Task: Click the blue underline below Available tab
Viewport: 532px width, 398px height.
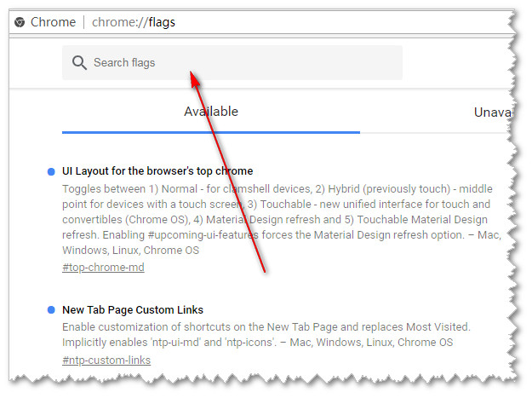Action: 211,132
